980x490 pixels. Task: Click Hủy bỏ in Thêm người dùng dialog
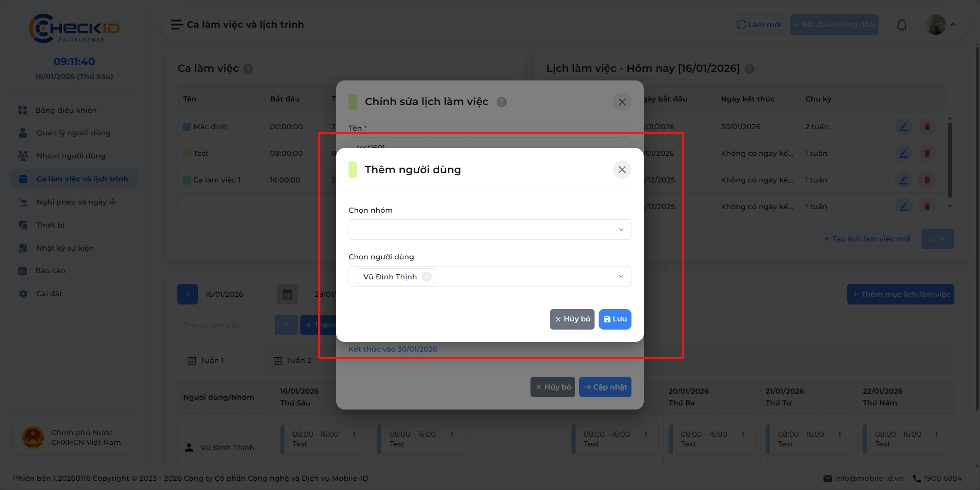coord(572,319)
